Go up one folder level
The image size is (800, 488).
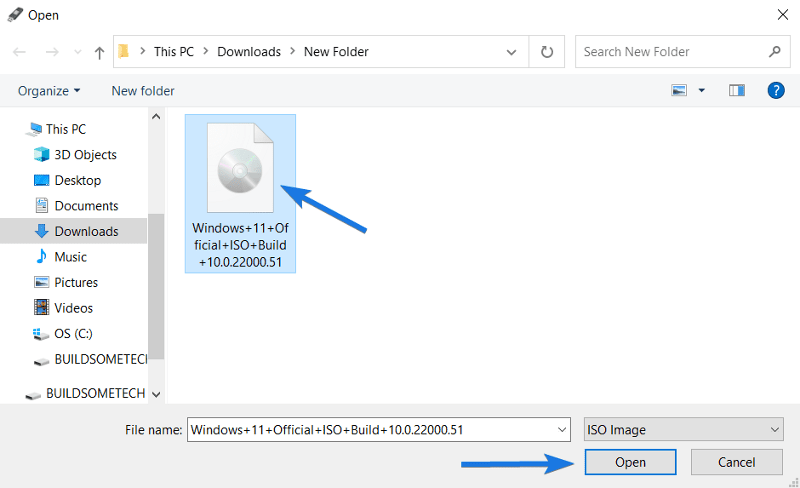point(99,52)
